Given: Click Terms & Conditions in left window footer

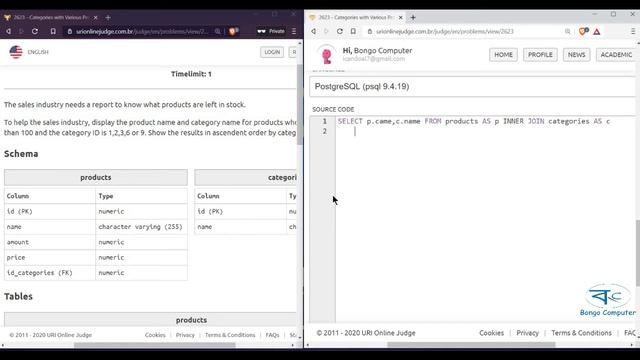Looking at the screenshot, I should pyautogui.click(x=230, y=335).
